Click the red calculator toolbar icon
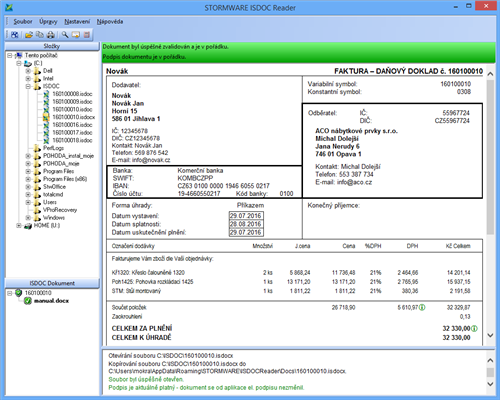This screenshot has width=500, height=400. pyautogui.click(x=87, y=34)
